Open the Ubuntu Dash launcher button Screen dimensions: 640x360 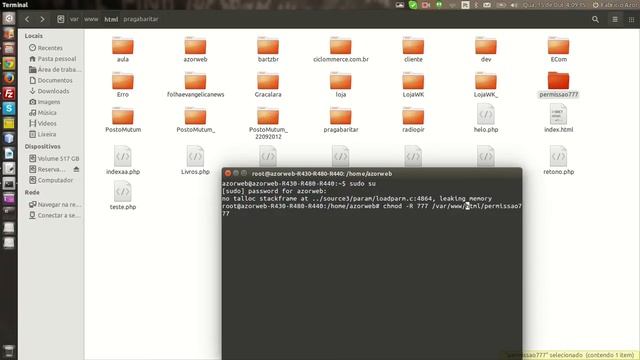[x=9, y=18]
